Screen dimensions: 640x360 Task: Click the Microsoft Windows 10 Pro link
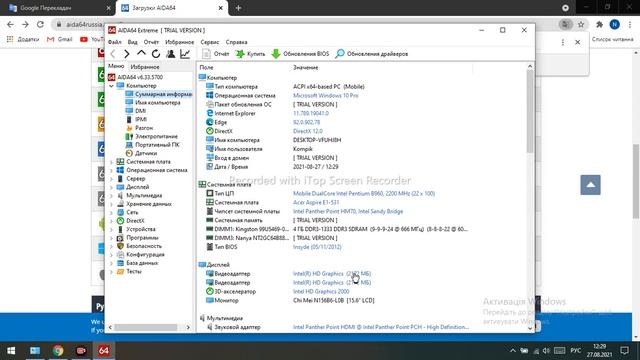326,96
